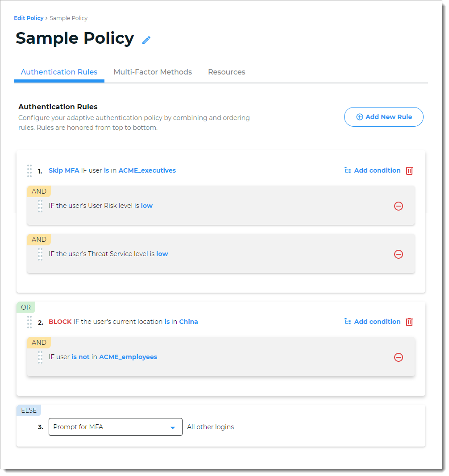
Task: Expand the AND condition under rule 2
Action: [x=39, y=342]
